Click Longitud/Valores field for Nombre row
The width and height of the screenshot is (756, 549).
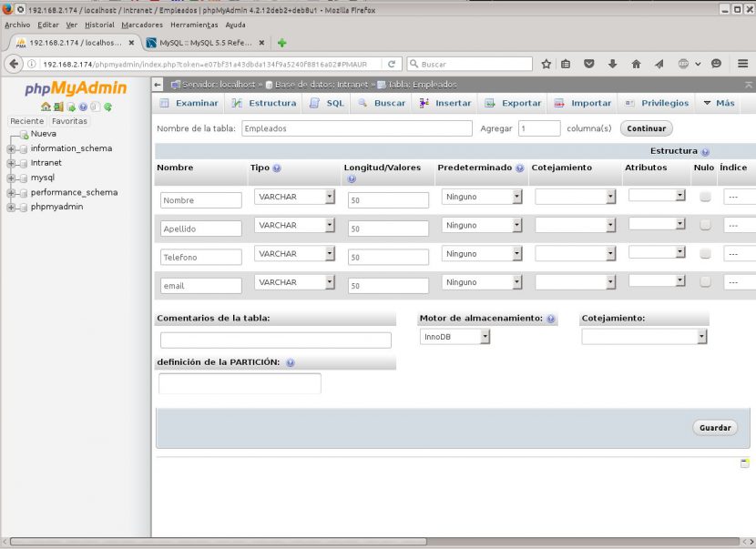click(388, 200)
